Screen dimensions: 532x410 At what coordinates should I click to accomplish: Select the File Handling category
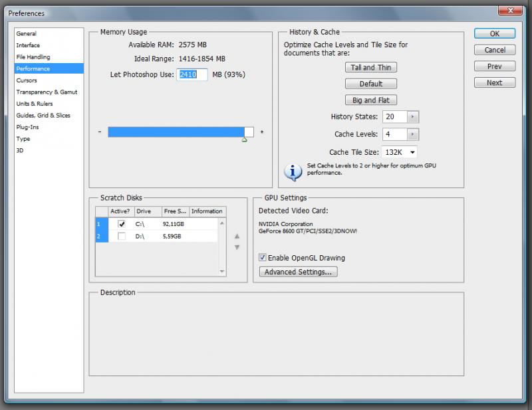(x=33, y=57)
